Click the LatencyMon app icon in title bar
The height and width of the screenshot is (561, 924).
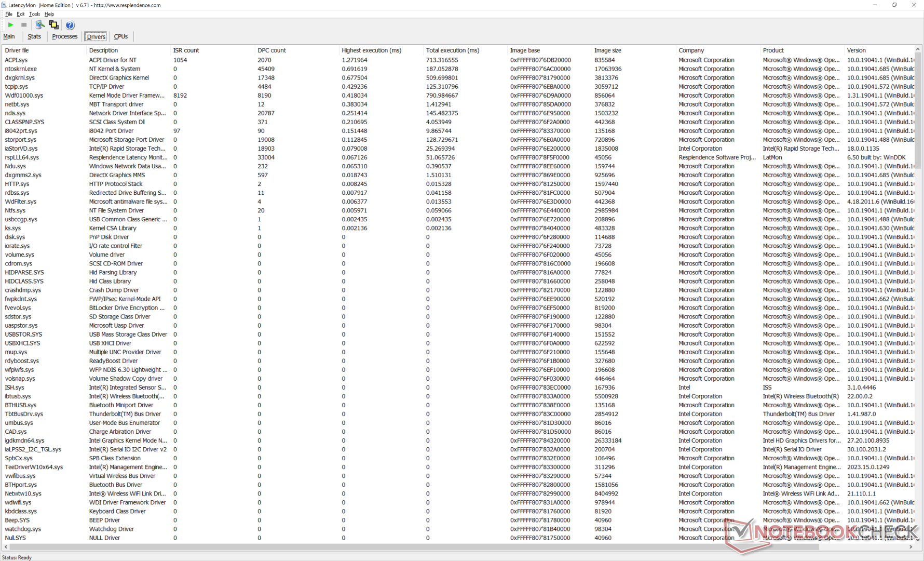pyautogui.click(x=4, y=5)
